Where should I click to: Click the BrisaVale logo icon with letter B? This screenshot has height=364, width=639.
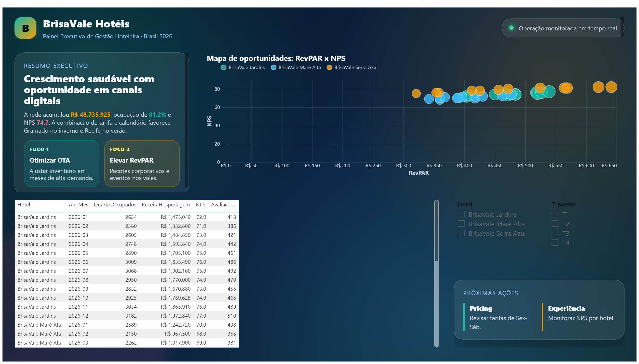click(x=25, y=28)
